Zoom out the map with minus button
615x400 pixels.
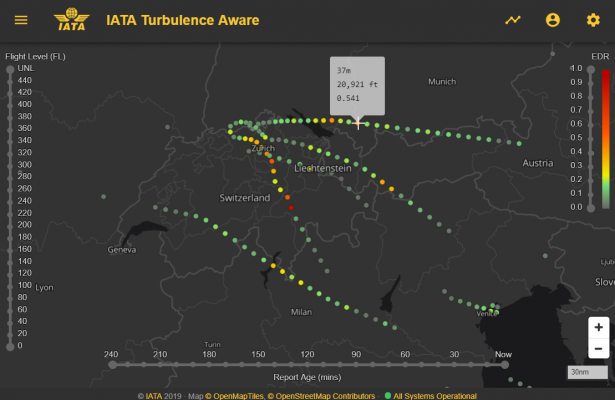pos(598,347)
